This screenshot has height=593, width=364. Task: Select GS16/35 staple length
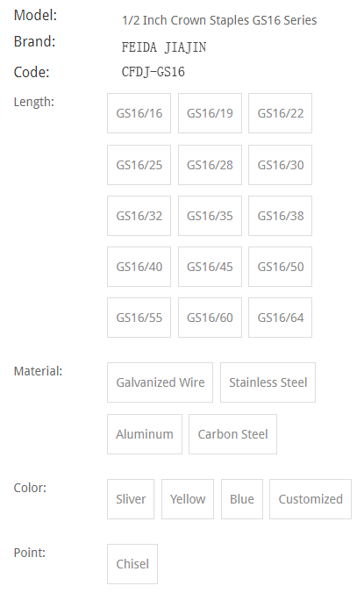[210, 216]
